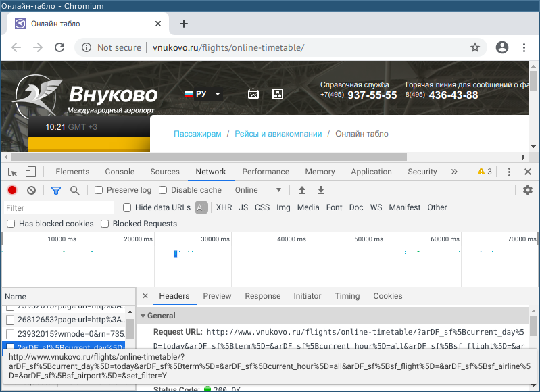Open the site map icon in site header
The image size is (540, 392).
coord(278,94)
